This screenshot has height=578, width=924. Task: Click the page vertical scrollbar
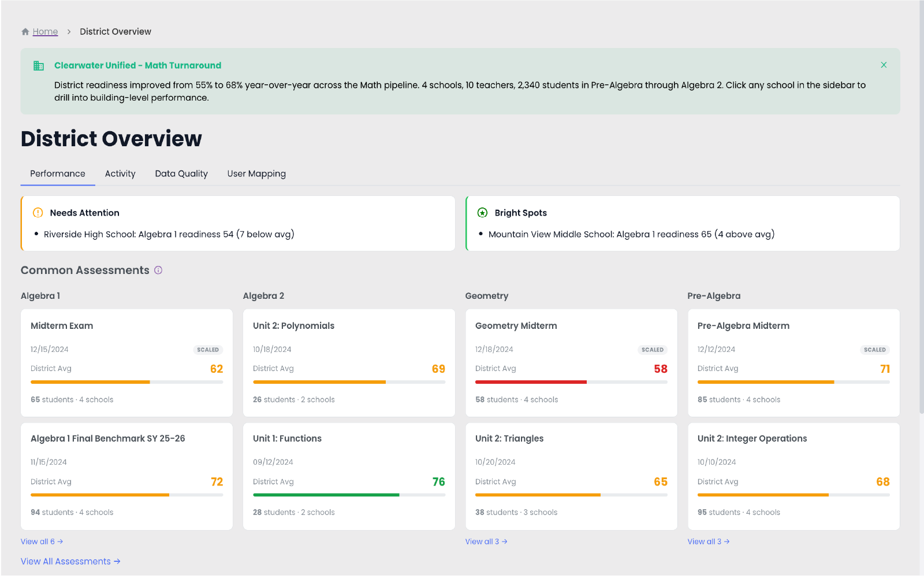coord(921,208)
